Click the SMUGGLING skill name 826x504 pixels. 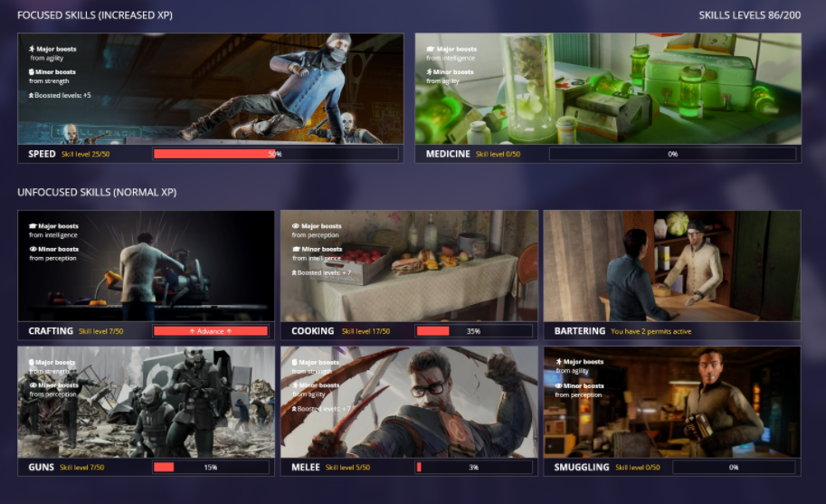point(582,467)
